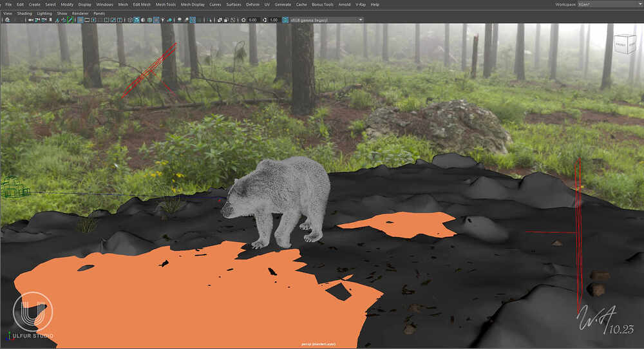
Task: Click the Lock Camera icon
Action: [37, 20]
